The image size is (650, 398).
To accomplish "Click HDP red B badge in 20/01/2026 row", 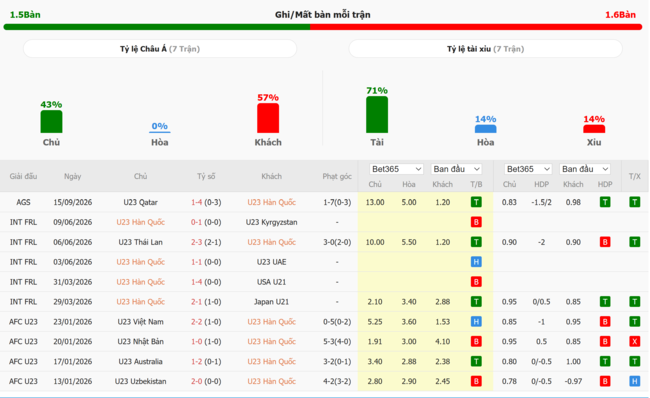I will click(605, 342).
